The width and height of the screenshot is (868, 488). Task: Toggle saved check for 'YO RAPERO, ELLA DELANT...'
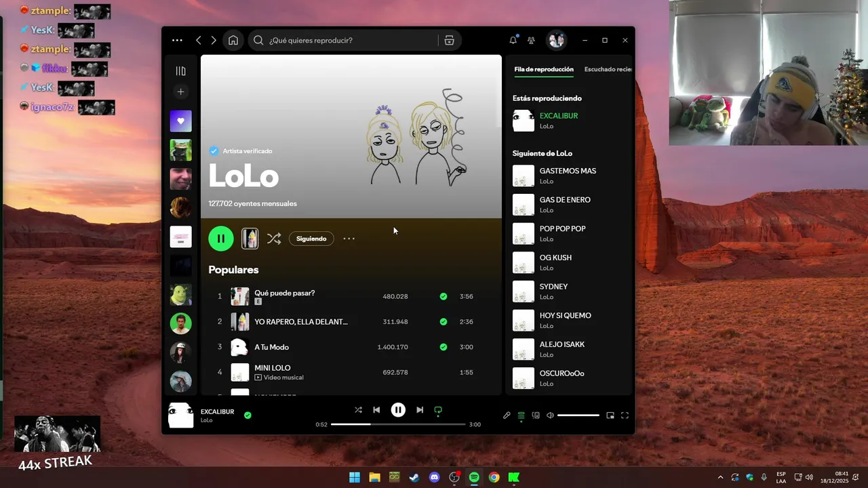point(443,321)
